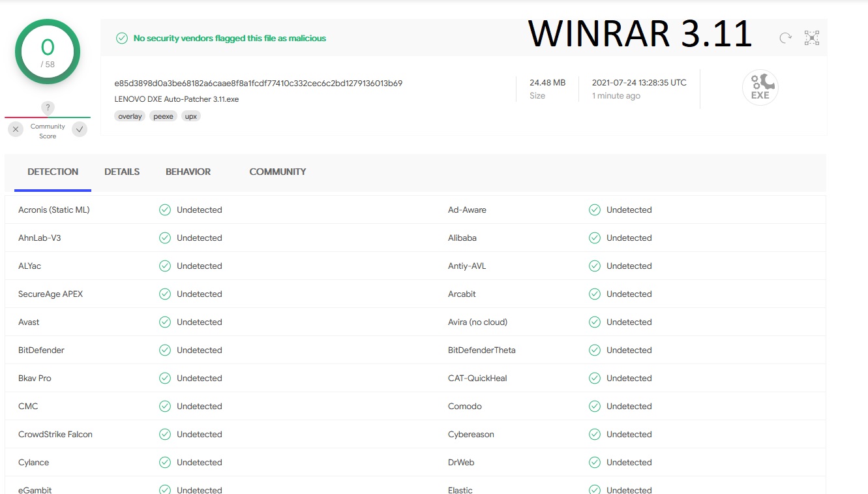Click the EXE file type icon

click(x=760, y=87)
